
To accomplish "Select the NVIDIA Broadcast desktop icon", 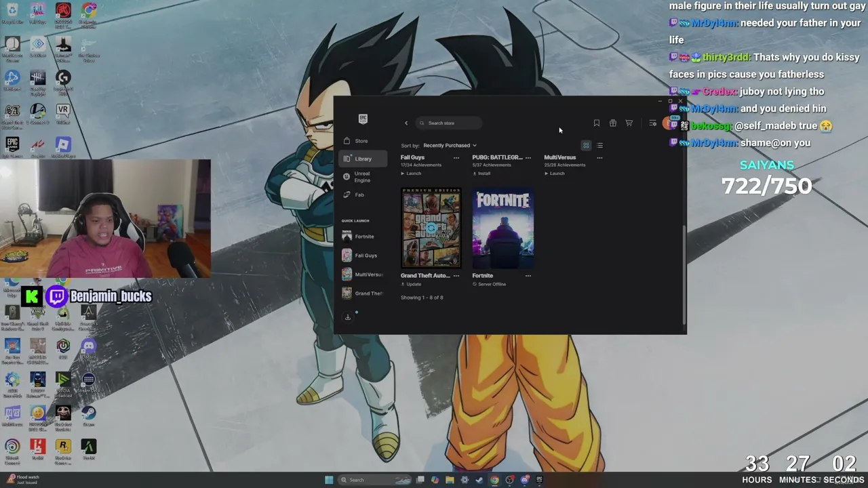I will click(x=63, y=384).
